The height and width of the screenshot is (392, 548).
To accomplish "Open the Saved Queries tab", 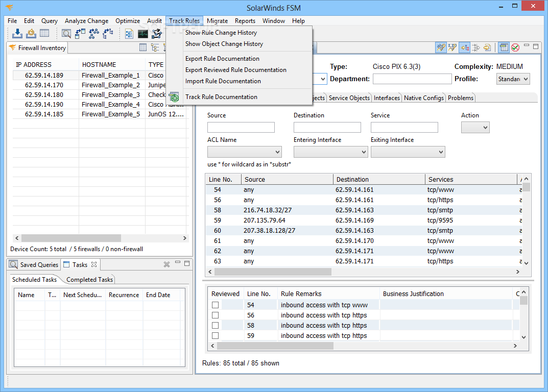I will pyautogui.click(x=34, y=264).
